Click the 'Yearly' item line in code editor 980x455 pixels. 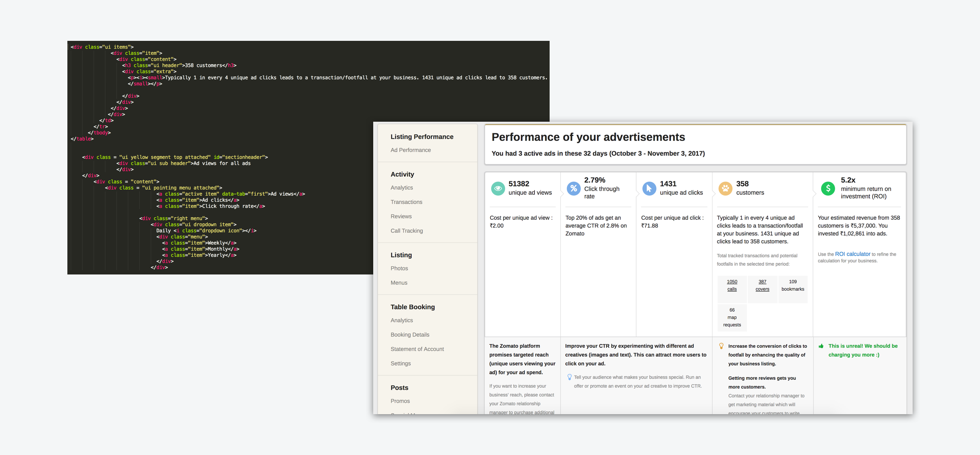[x=199, y=255]
